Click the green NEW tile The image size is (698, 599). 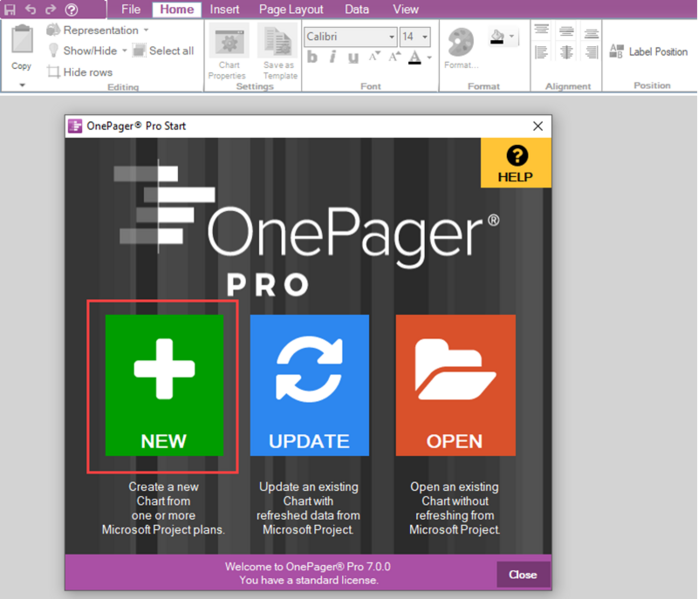(164, 385)
